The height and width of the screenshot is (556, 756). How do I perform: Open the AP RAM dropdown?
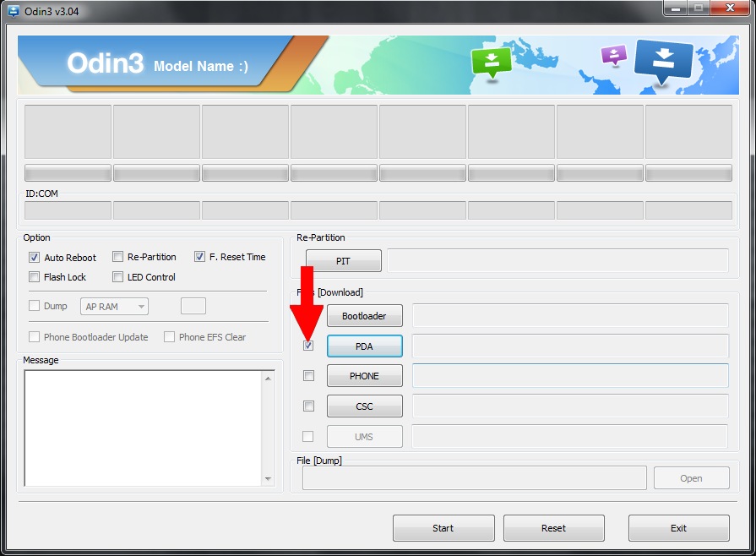(114, 306)
